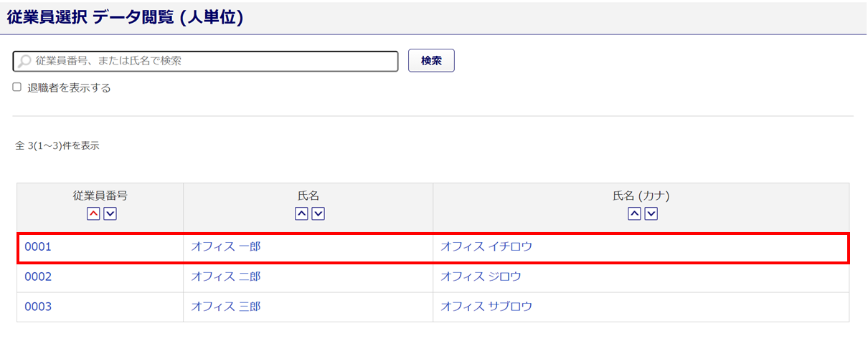The image size is (868, 341).
Task: Select オフィス 二郎 name link
Action: (x=225, y=277)
